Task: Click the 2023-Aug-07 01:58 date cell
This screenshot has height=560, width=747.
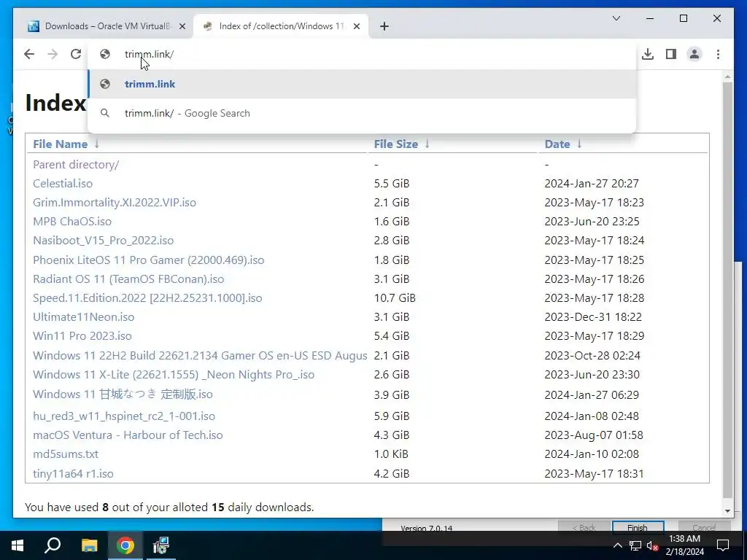Action: [x=594, y=435]
